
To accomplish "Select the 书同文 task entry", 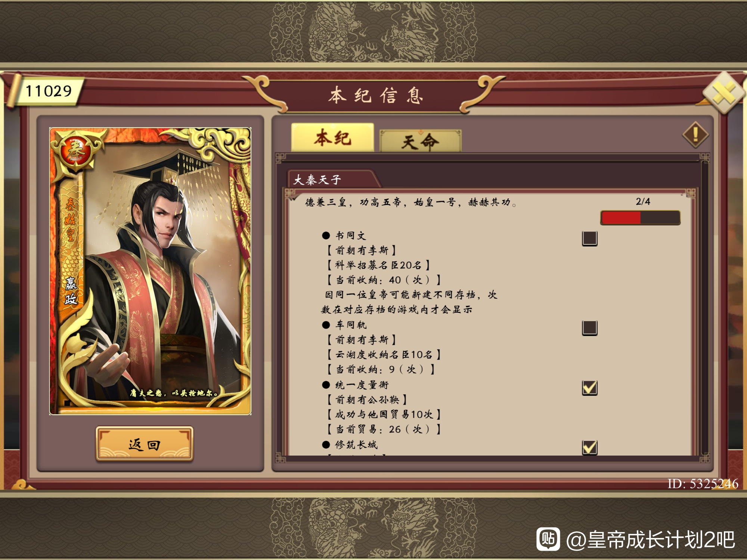I will click(x=350, y=236).
